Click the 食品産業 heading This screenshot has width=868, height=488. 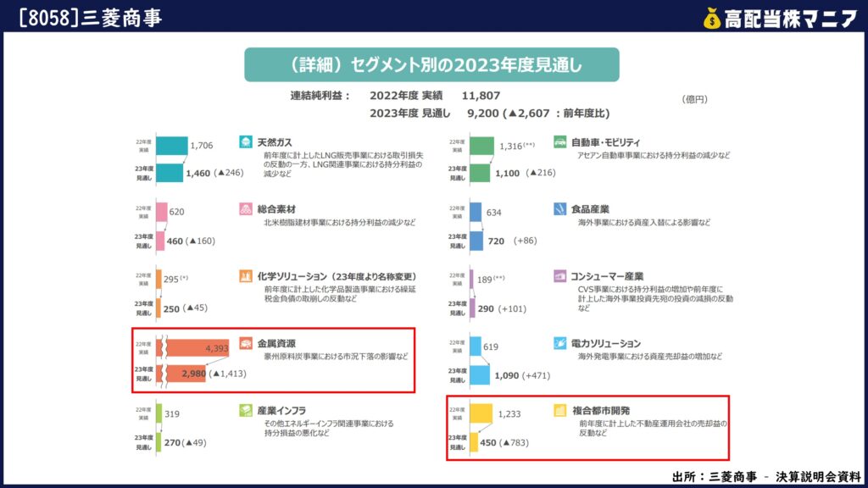(x=590, y=209)
